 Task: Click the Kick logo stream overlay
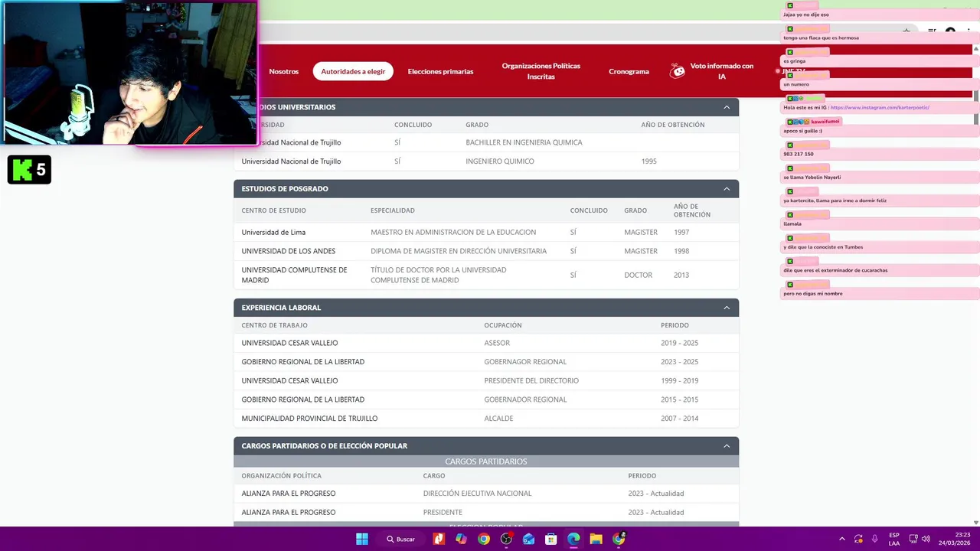click(29, 170)
